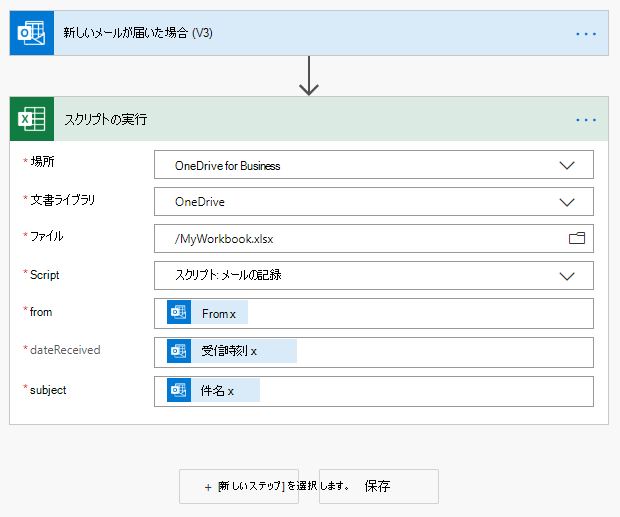Open the ellipsis menu on the 新しいメールが届いた場合 card

coord(586,34)
